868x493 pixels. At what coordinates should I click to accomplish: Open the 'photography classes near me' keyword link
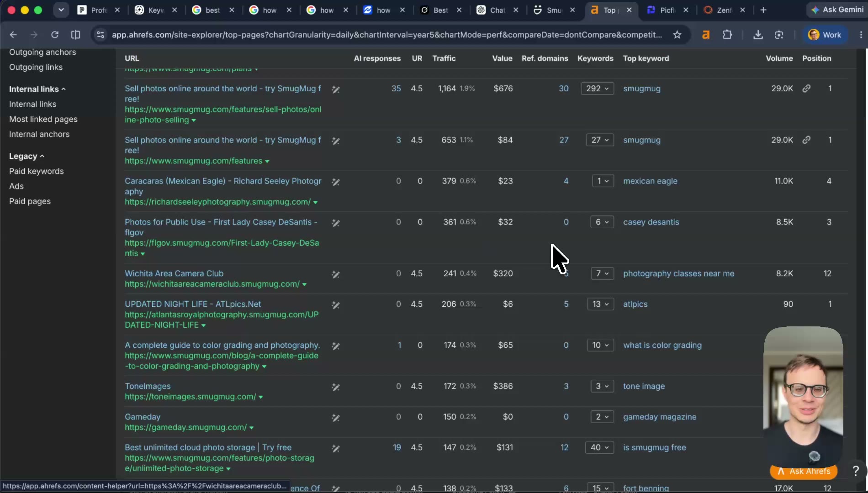coord(678,273)
